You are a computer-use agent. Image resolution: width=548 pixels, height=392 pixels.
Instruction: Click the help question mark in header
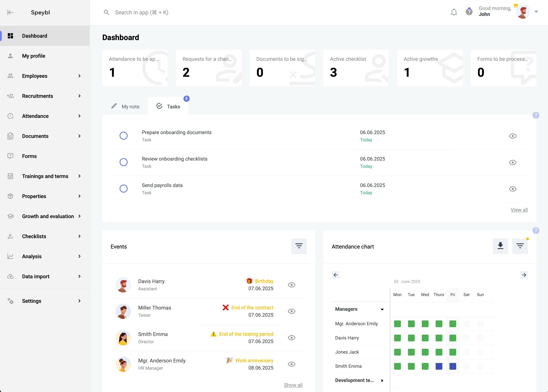tap(469, 12)
